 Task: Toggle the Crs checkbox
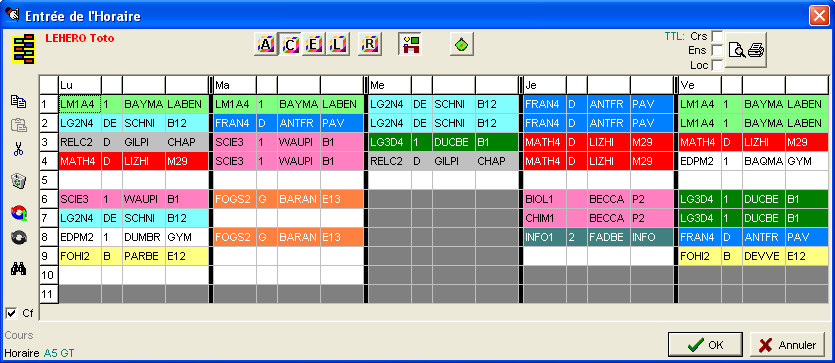(717, 36)
